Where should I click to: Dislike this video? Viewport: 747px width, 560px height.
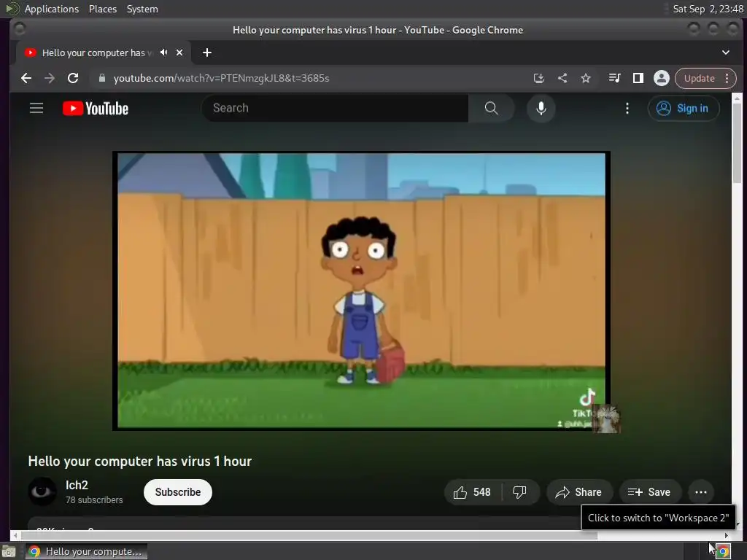519,492
